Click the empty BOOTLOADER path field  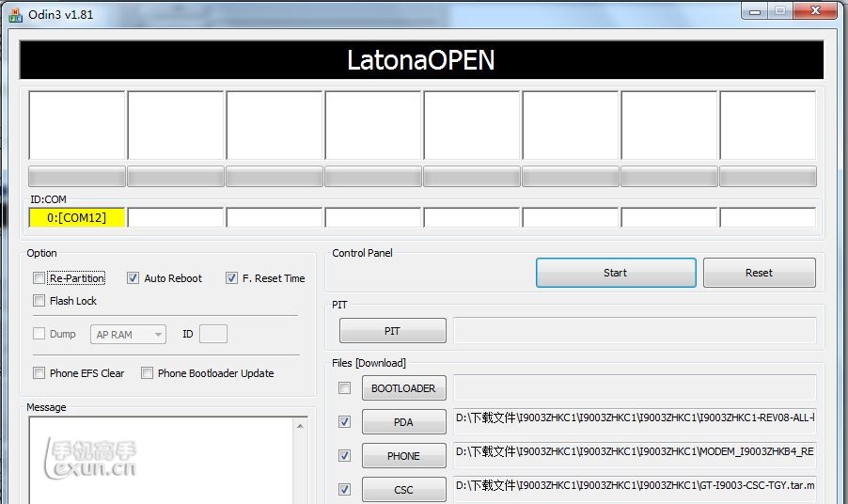click(x=635, y=387)
